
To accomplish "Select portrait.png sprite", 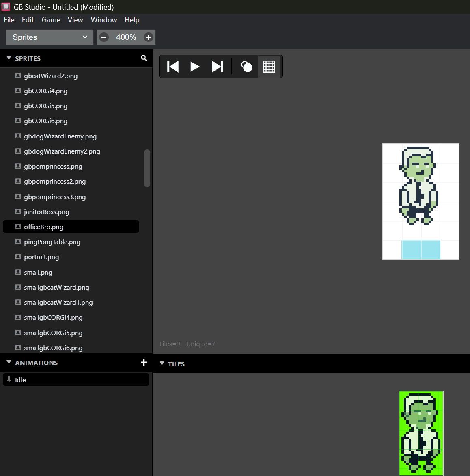I will 71,257.
